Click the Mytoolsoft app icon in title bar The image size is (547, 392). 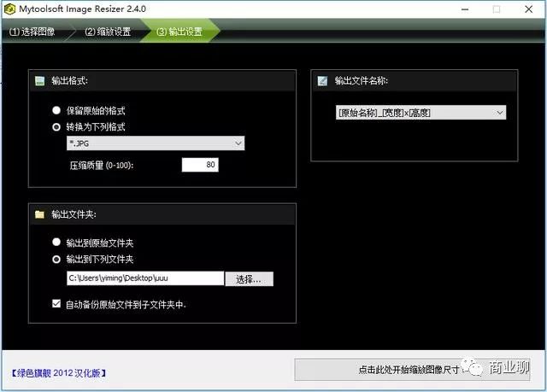click(x=9, y=9)
